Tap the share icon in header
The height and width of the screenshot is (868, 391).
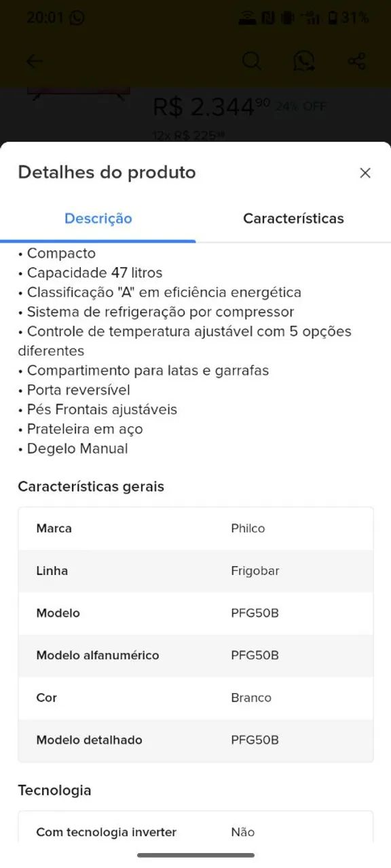tap(357, 61)
